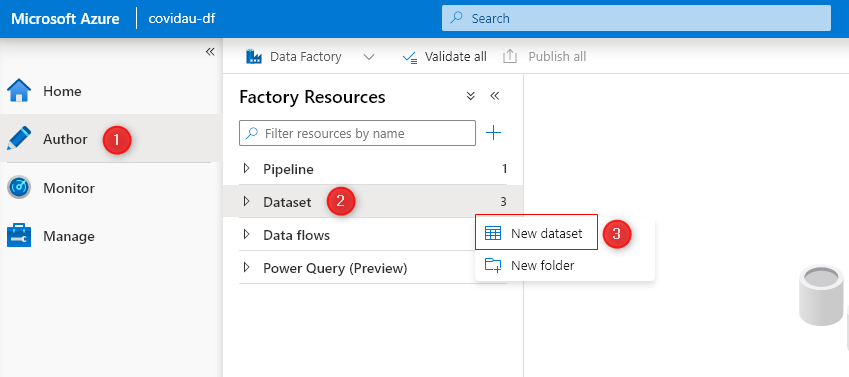The image size is (849, 377).
Task: Click the magnifier icon in the top Search bar
Action: point(456,18)
